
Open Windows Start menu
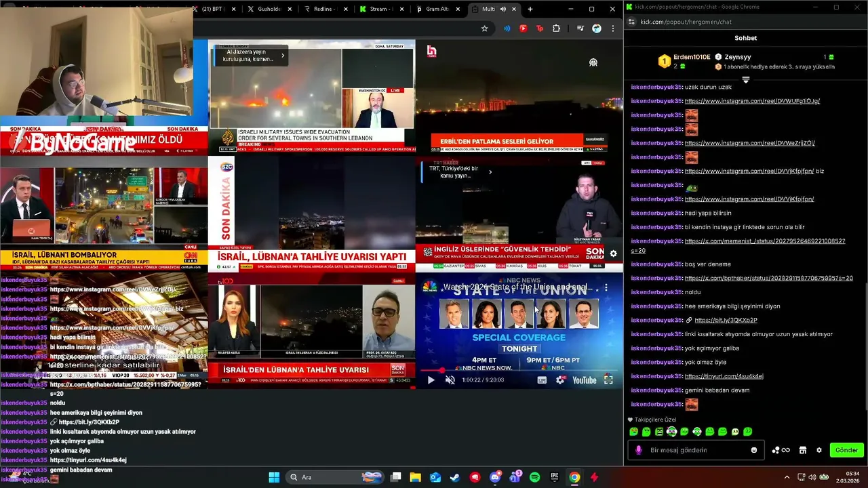[x=274, y=477]
